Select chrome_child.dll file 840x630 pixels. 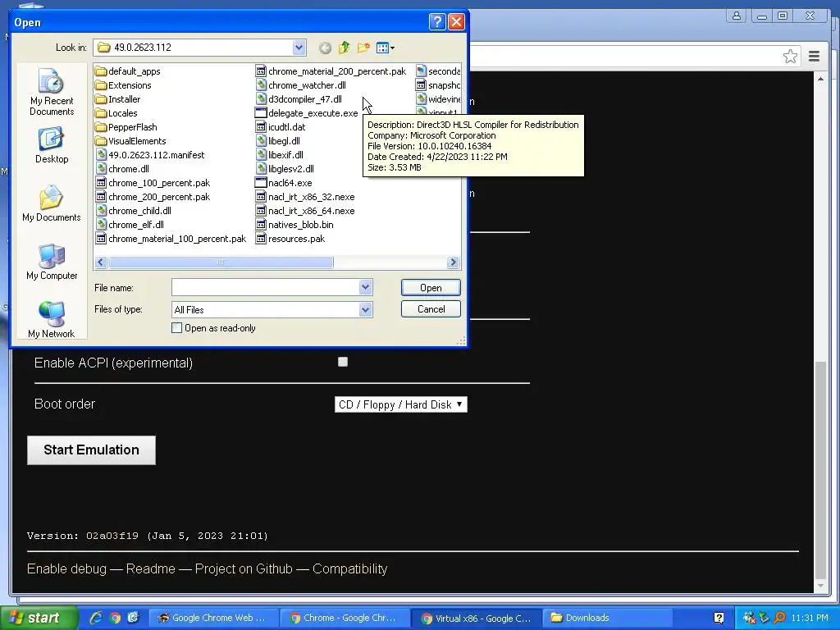pyautogui.click(x=134, y=211)
